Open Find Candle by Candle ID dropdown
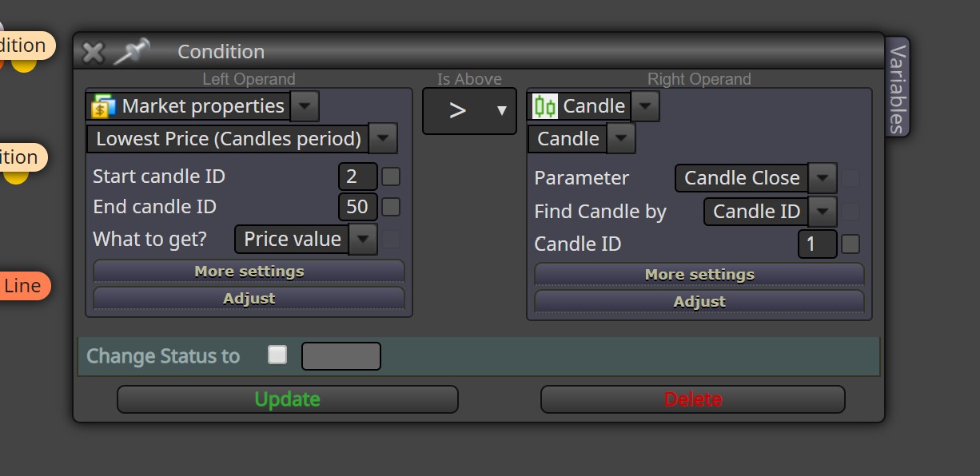This screenshot has height=476, width=980. coord(823,212)
